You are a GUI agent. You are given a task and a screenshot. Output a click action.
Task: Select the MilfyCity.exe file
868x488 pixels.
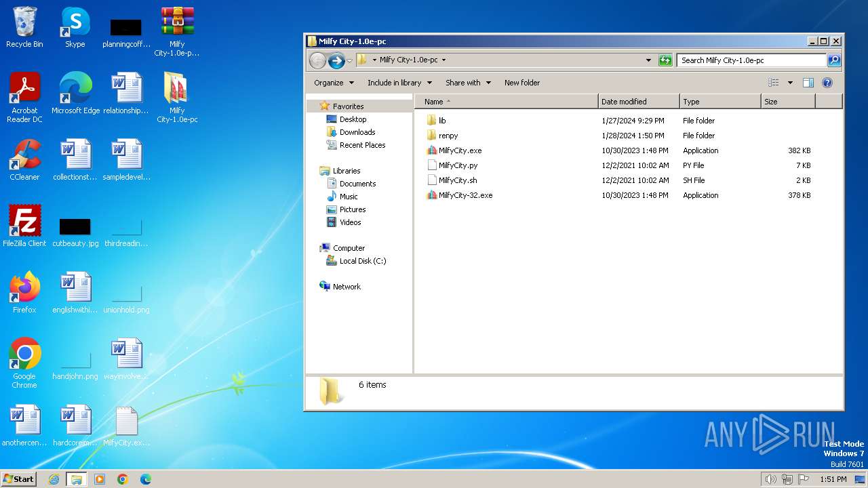coord(619,150)
